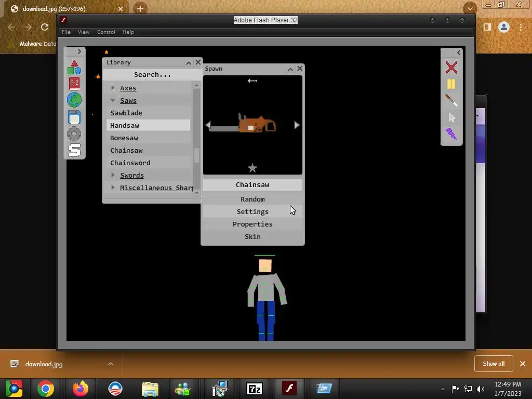Close the Spawn panel
Image resolution: width=532 pixels, height=399 pixels.
[300, 69]
